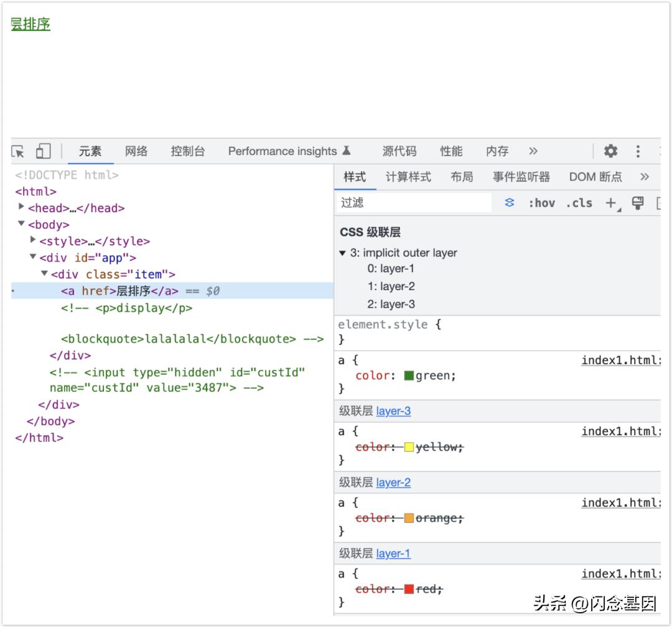
Task: Expand the head element node
Action: coord(22,207)
